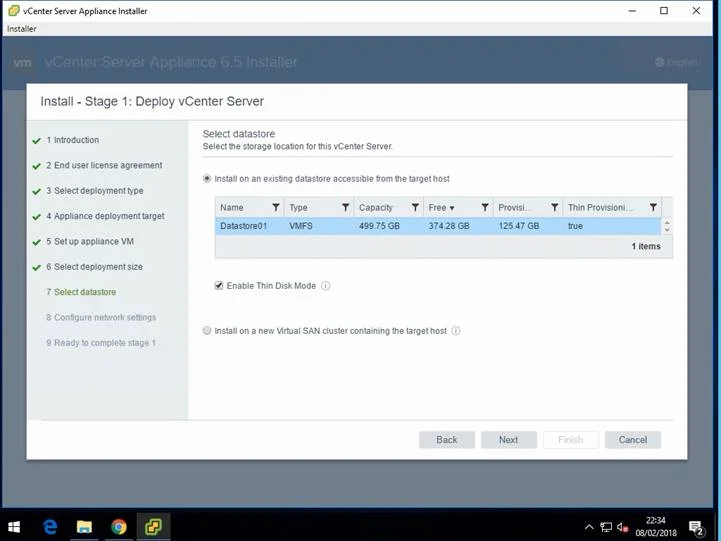Viewport: 721px width, 541px height.
Task: Go to step 5 Set up appliance VM
Action: pyautogui.click(x=90, y=241)
